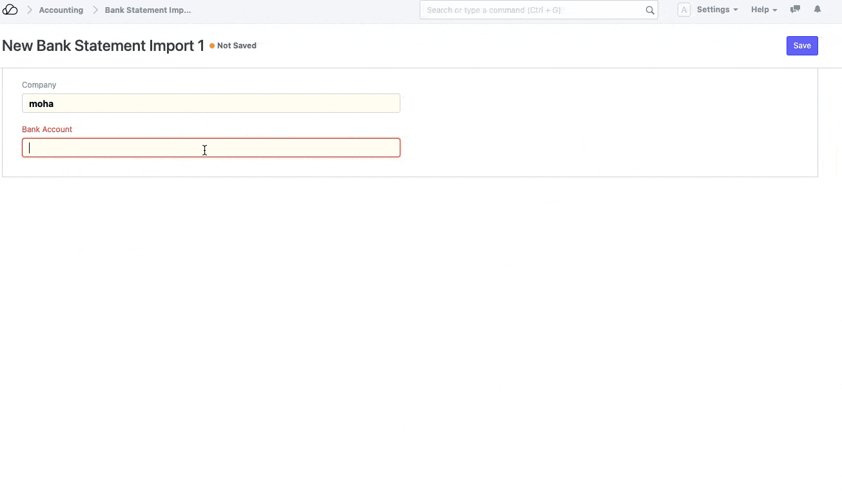The width and height of the screenshot is (842, 504).
Task: Click the orange Not Saved status dot
Action: [212, 46]
